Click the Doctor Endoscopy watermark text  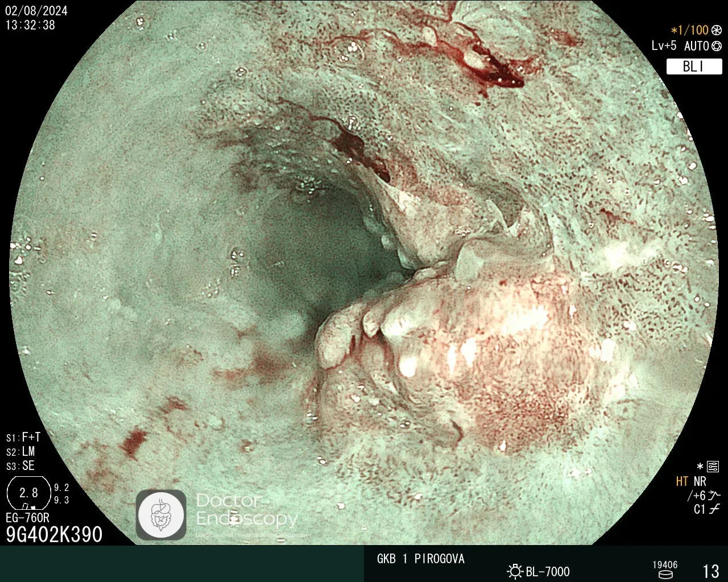pos(246,510)
